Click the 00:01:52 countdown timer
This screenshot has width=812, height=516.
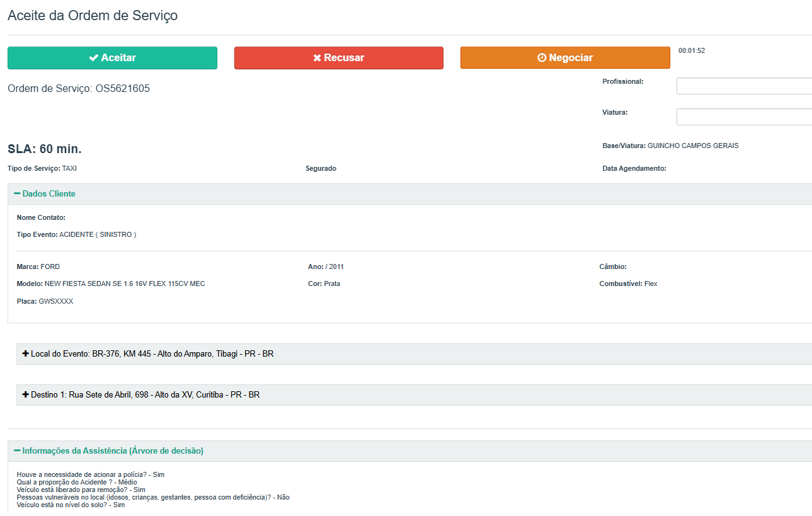(x=692, y=51)
